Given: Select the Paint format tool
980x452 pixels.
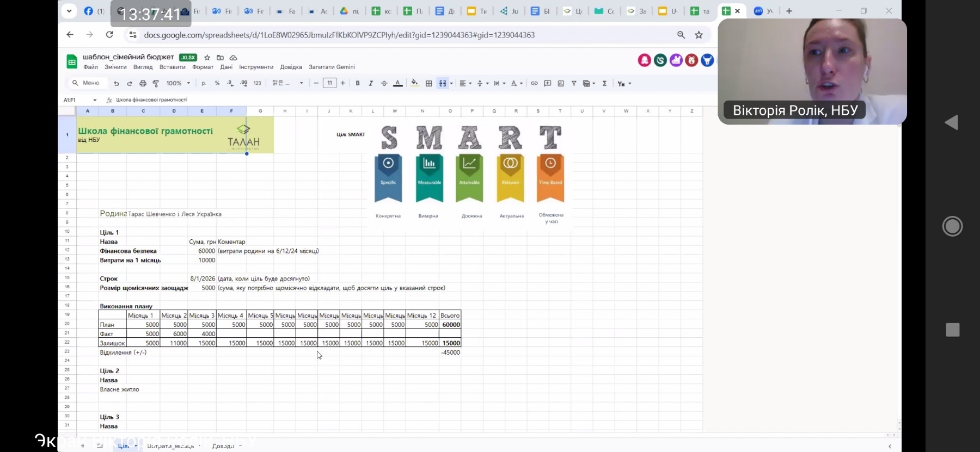Looking at the screenshot, I should 156,83.
